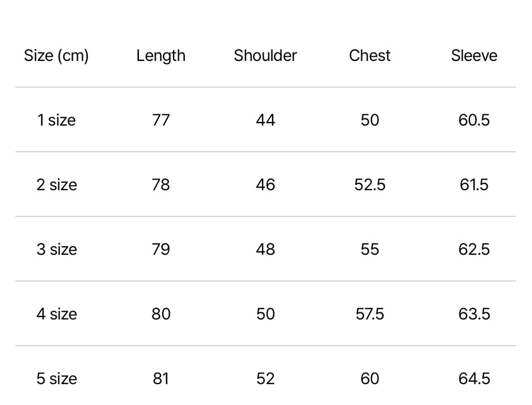The width and height of the screenshot is (532, 405).
Task: Select the 3 size row label
Action: coord(56,249)
